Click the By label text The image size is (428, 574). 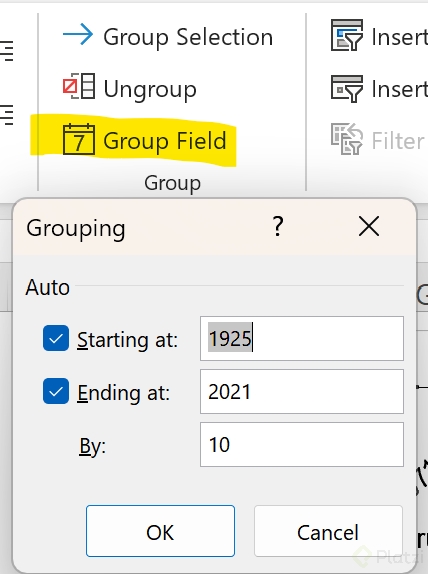click(x=93, y=447)
